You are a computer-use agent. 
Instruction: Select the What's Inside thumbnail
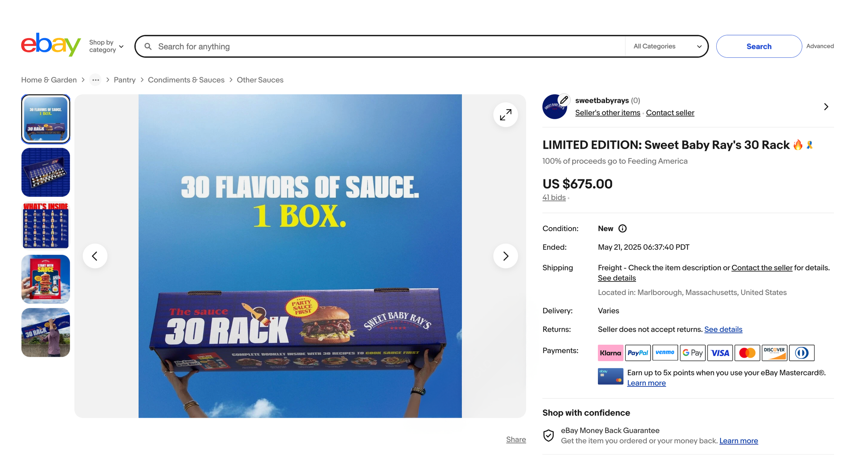[x=45, y=226]
